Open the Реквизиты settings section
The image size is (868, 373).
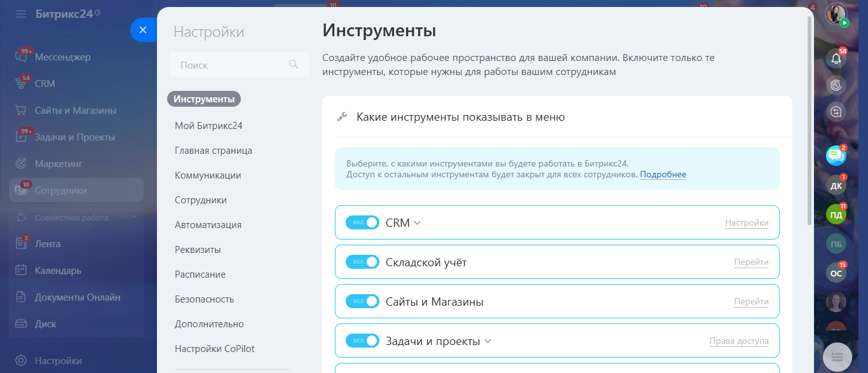(x=198, y=250)
